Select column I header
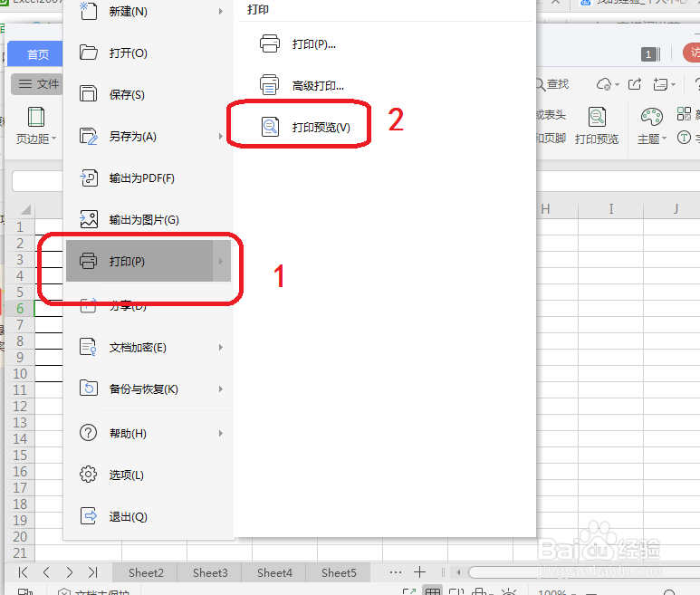Viewport: 700px width, 595px height. 610,209
